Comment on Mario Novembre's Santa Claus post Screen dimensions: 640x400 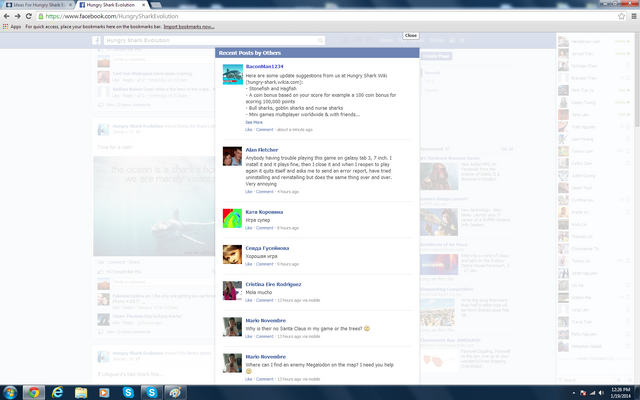click(x=264, y=336)
